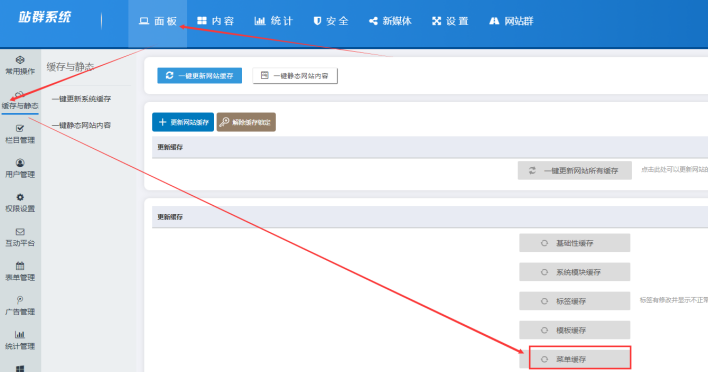This screenshot has height=372, width=708.
Task: Open the 一键更新系统缓存 submenu link
Action: (x=81, y=98)
